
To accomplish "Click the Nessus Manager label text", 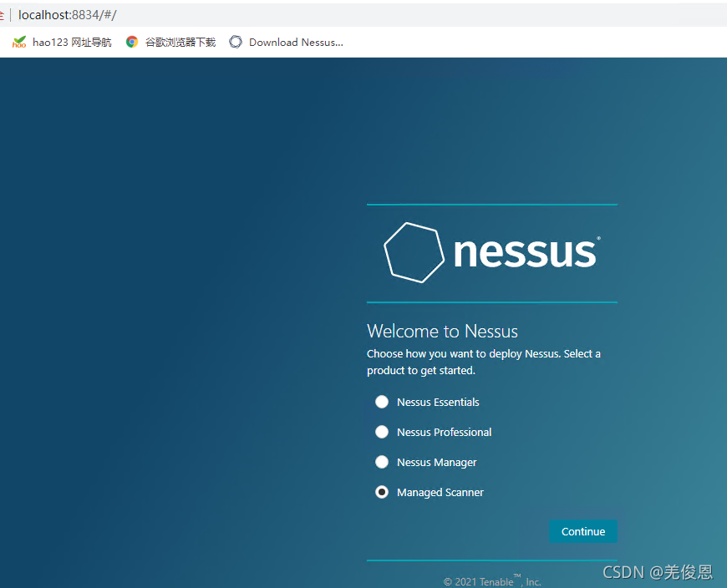I will coord(437,463).
